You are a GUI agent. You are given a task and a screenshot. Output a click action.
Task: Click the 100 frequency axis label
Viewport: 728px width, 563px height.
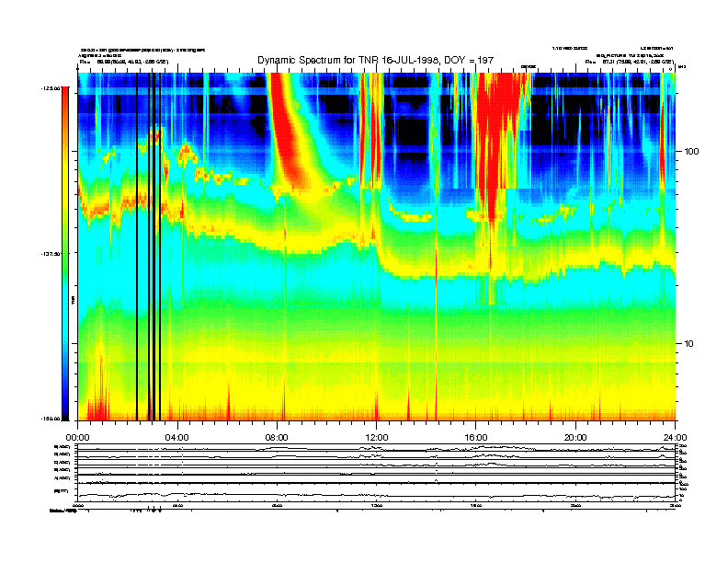point(691,152)
